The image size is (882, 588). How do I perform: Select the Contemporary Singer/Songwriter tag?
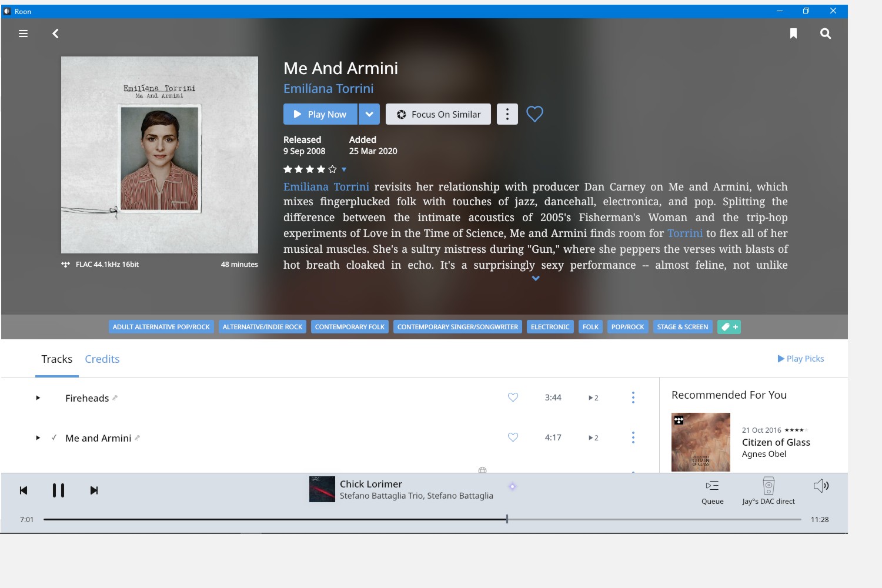[x=457, y=327]
